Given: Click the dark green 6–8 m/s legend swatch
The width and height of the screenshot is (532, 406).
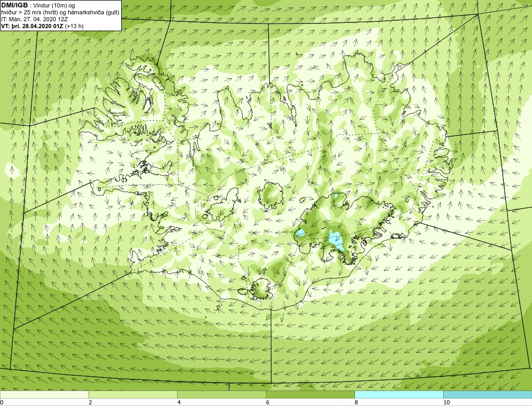Looking at the screenshot, I should [310, 394].
